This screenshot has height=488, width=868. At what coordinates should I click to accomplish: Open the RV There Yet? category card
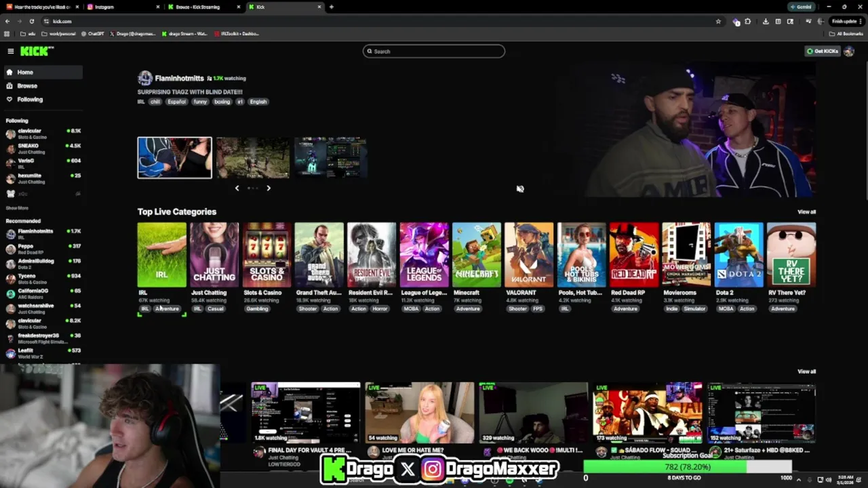click(x=791, y=255)
